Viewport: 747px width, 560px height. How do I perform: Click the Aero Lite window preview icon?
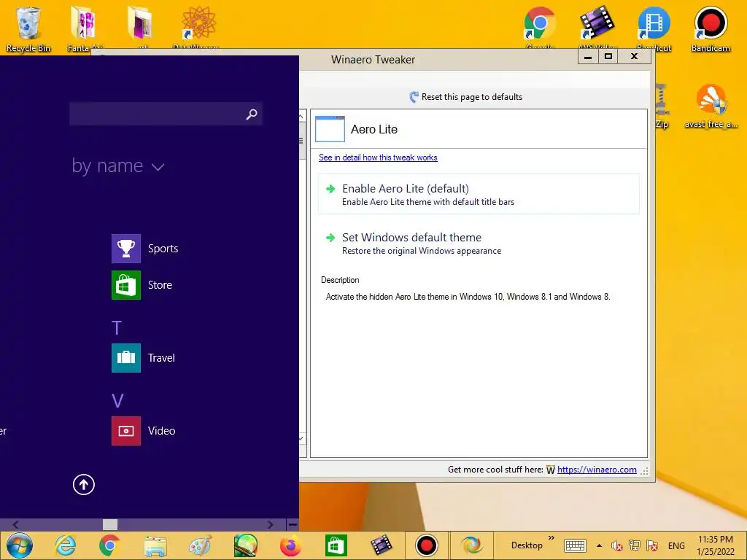pos(330,128)
